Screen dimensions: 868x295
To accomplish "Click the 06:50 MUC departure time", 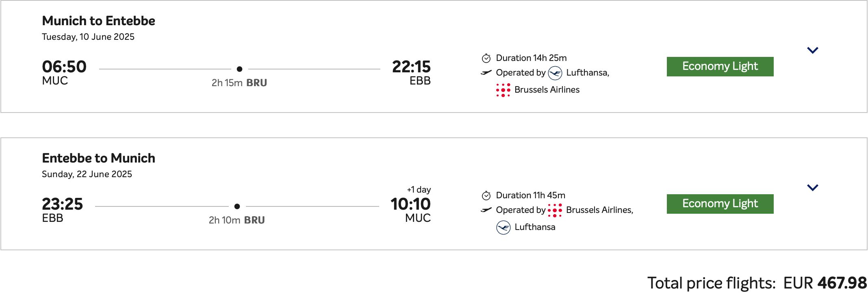I will [64, 67].
